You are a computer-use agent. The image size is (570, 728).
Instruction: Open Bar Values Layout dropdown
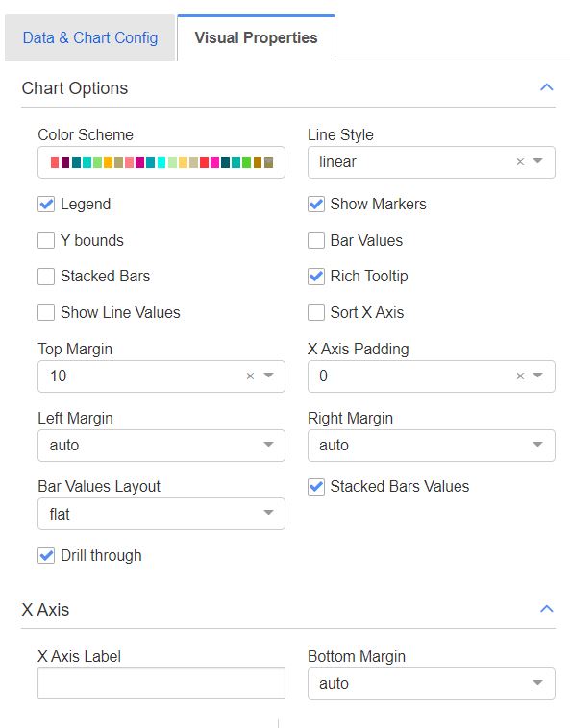161,514
